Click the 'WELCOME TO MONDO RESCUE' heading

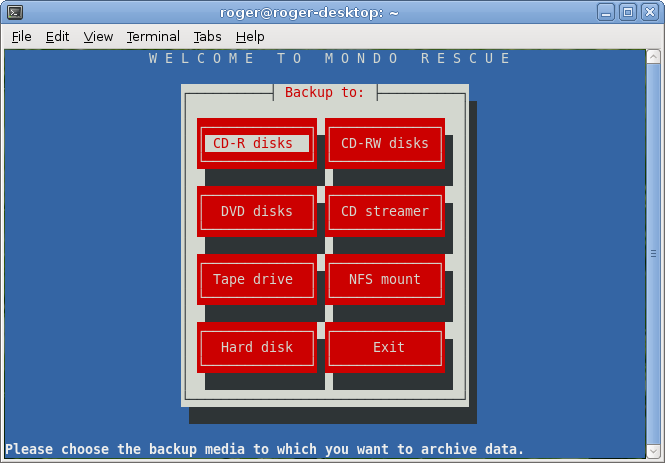click(x=329, y=58)
